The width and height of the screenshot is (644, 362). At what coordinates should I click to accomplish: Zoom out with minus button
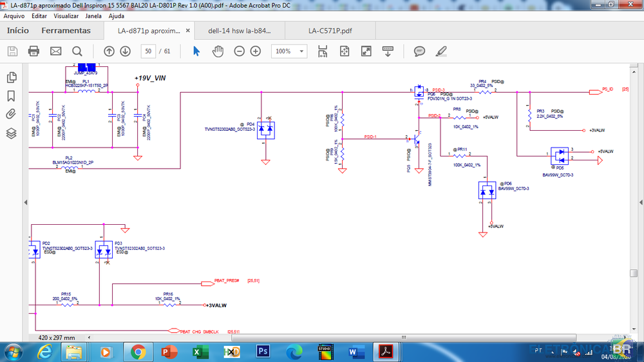(239, 52)
